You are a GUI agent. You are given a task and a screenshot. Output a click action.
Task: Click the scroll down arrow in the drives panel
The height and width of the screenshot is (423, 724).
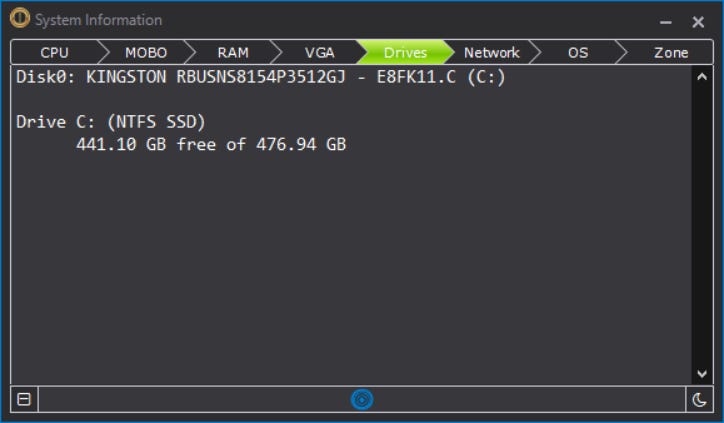click(702, 374)
